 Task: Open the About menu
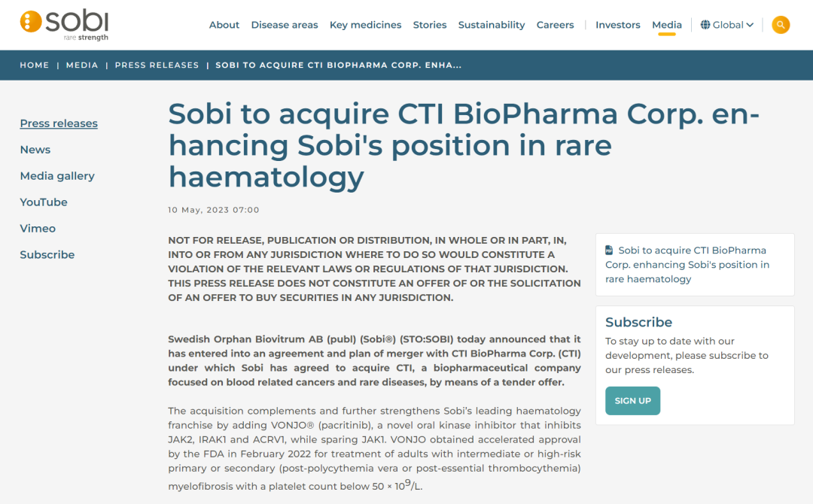(224, 25)
